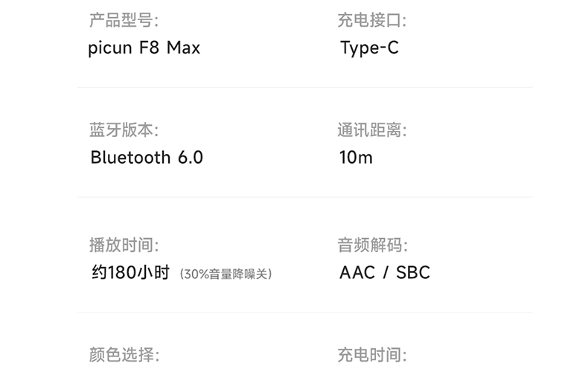
Task: Click the 充电接口 label
Action: pos(371,20)
